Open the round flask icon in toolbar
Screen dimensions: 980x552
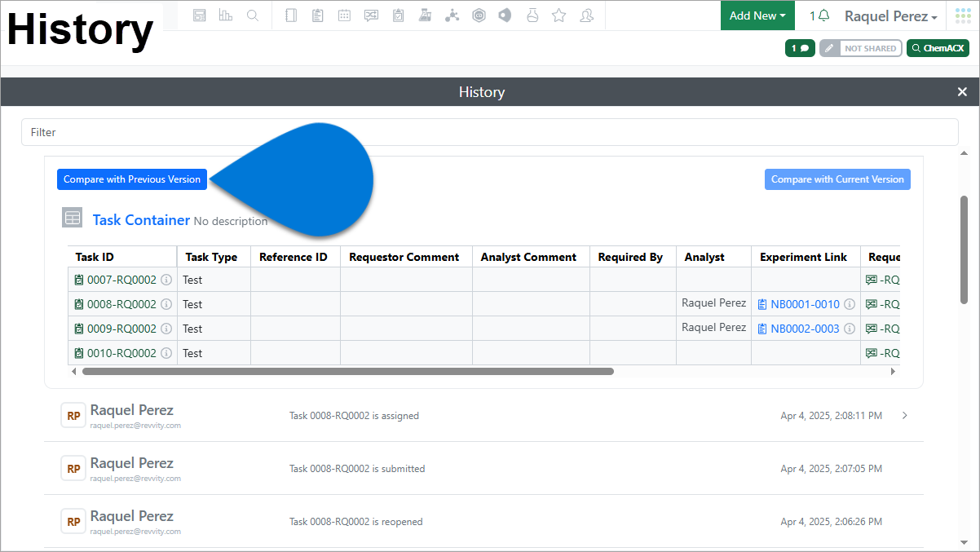532,15
